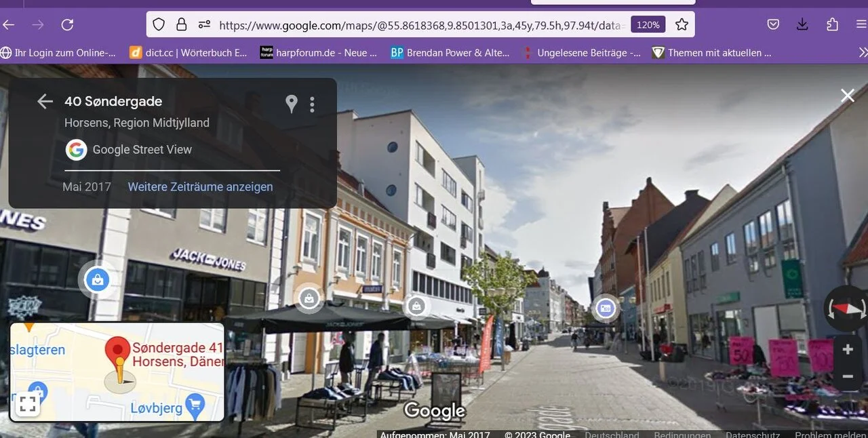Open the three-dot menu in the panel

(312, 104)
